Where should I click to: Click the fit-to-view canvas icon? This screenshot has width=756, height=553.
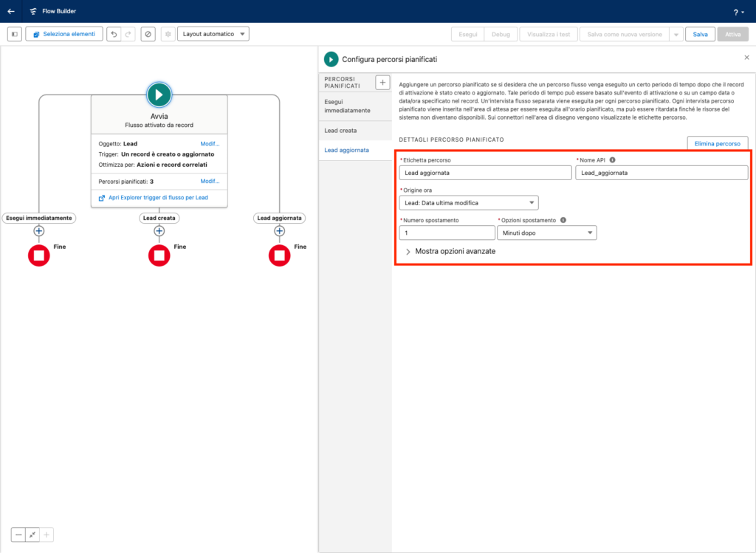[x=32, y=535]
